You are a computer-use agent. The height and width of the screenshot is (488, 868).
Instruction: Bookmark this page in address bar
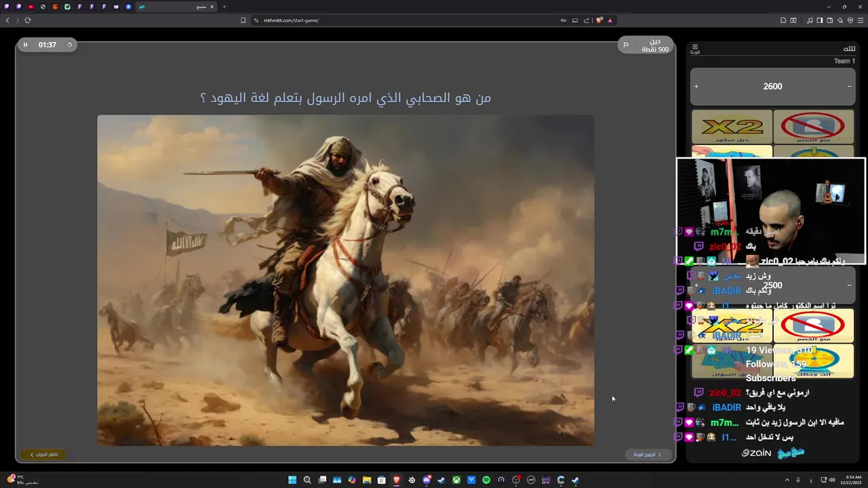243,20
